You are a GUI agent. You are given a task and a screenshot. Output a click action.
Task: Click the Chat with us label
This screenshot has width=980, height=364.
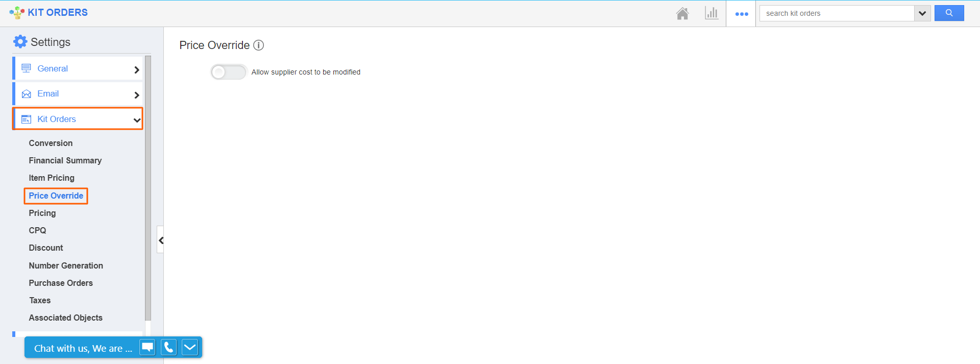coord(83,348)
